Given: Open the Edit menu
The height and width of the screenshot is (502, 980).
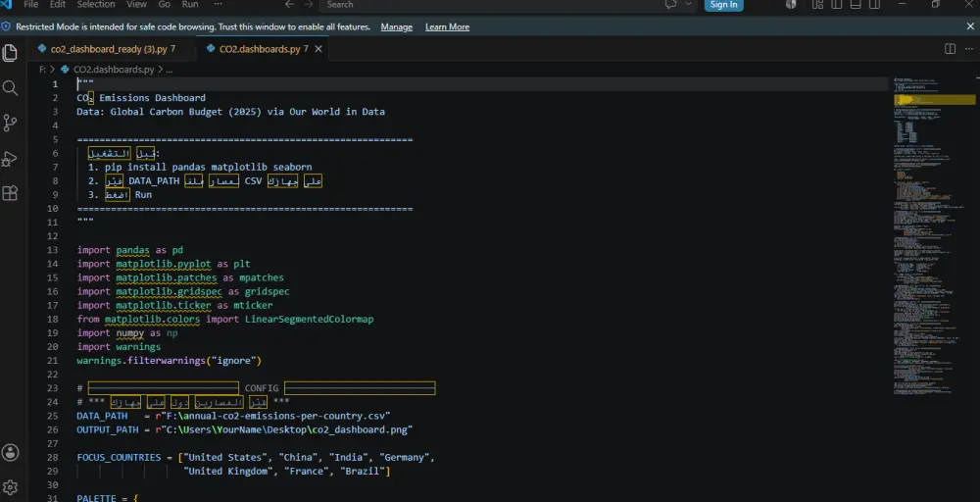Looking at the screenshot, I should 58,4.
